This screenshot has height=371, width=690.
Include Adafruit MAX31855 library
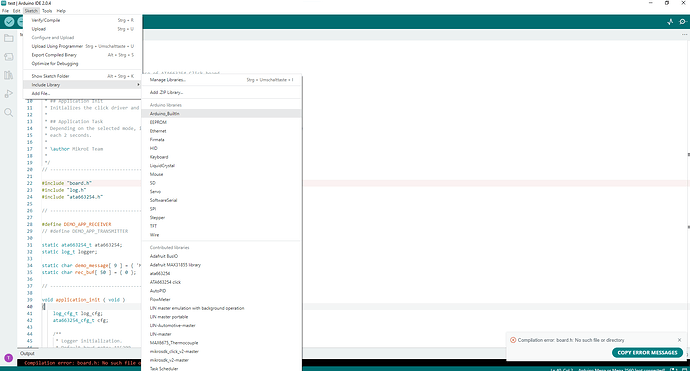pyautogui.click(x=222, y=265)
